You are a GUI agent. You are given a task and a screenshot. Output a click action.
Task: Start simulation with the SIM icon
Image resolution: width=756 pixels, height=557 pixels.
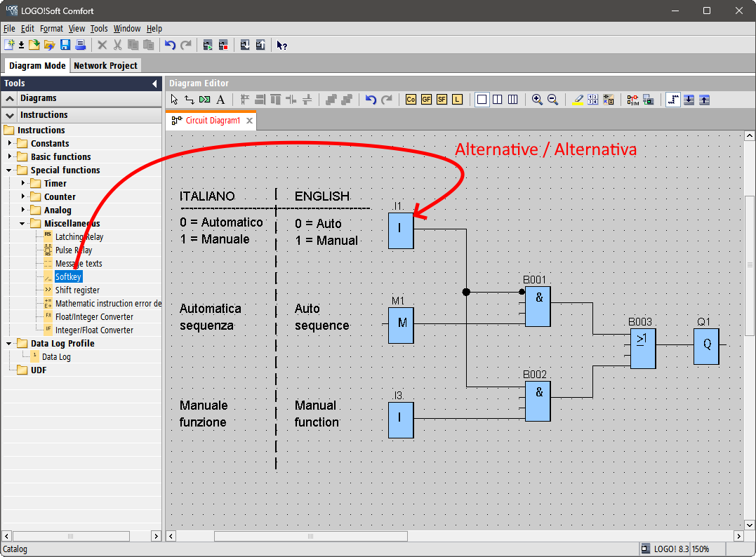(x=633, y=100)
